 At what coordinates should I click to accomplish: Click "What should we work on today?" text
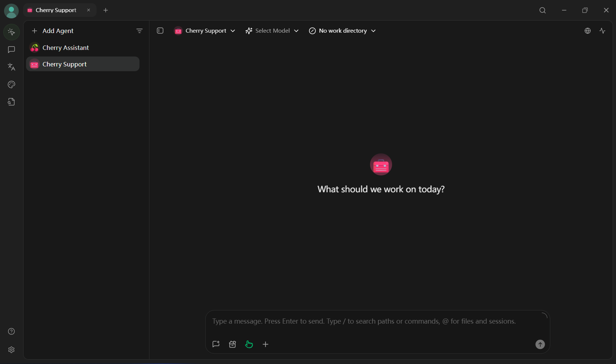tap(381, 189)
